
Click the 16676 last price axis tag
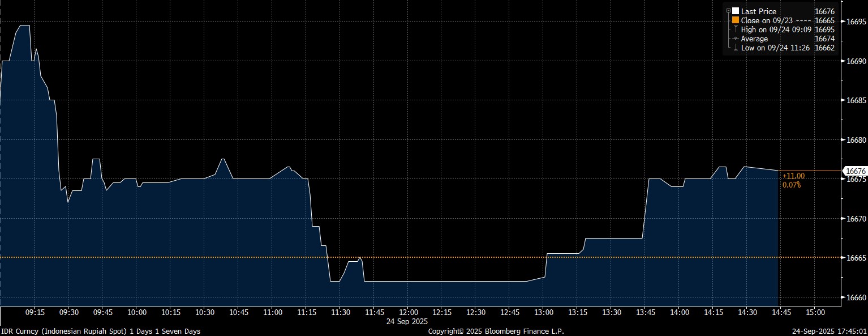(855, 171)
